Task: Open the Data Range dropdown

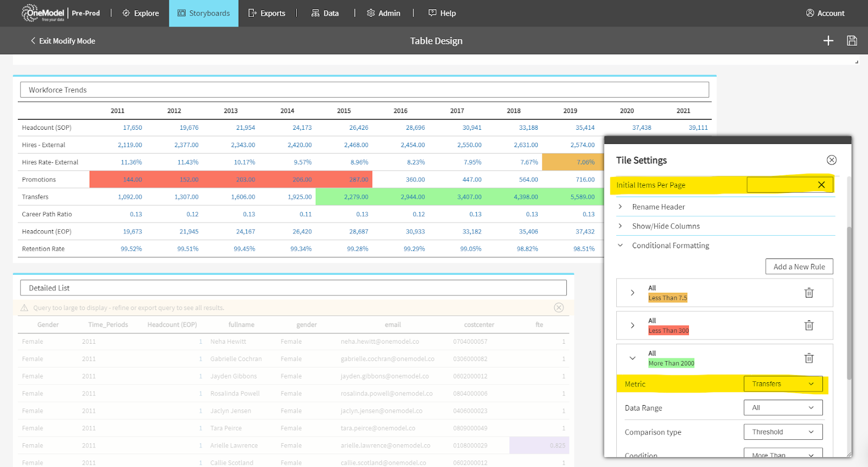Action: pyautogui.click(x=783, y=408)
